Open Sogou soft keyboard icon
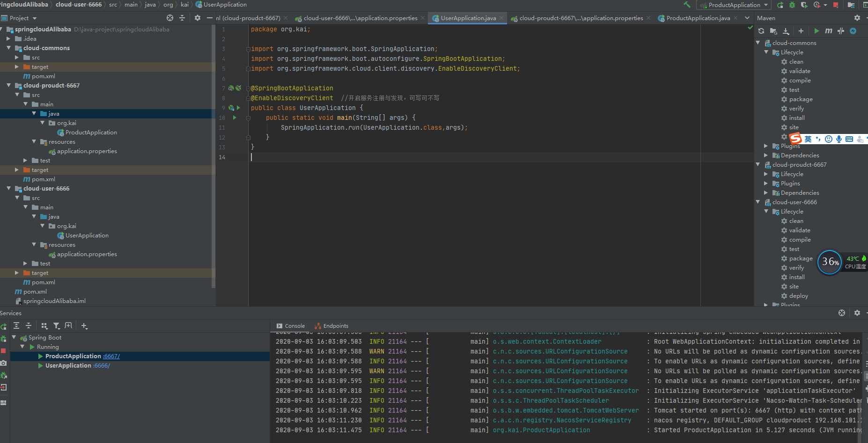Screen dimensions: 868x443 [849, 139]
